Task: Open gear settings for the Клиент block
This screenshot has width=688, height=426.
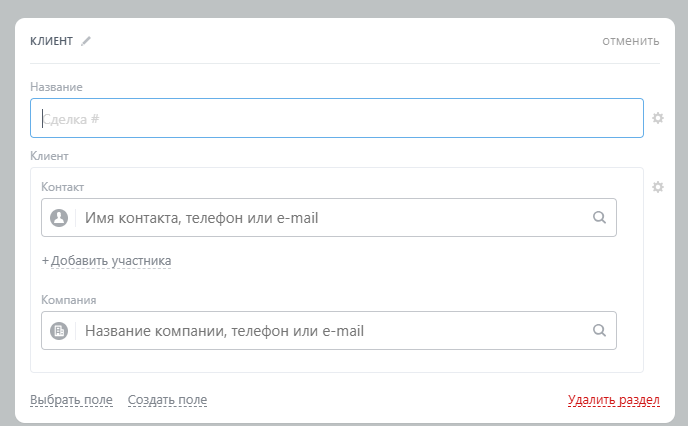Action: 658,187
